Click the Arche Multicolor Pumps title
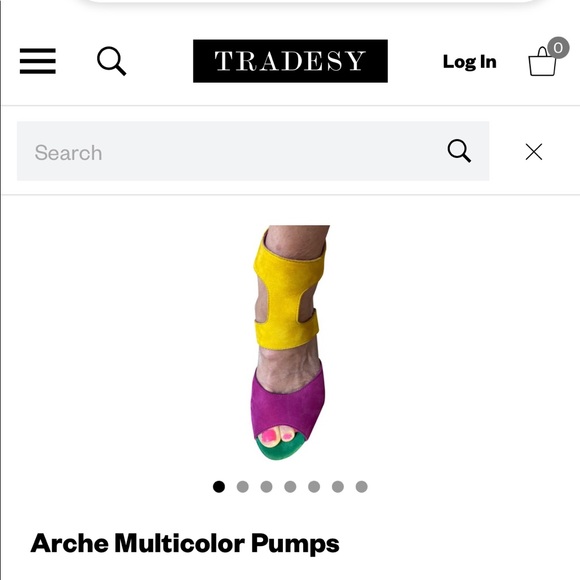This screenshot has height=580, width=580. 185,544
